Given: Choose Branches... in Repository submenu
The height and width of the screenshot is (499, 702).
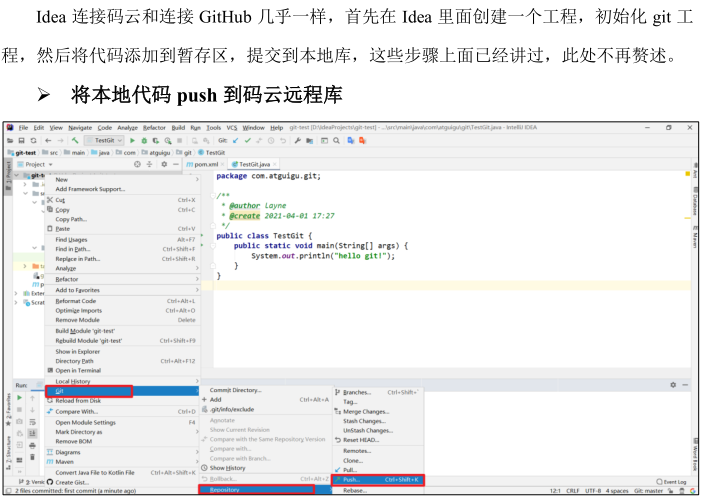Looking at the screenshot, I should pos(378,392).
